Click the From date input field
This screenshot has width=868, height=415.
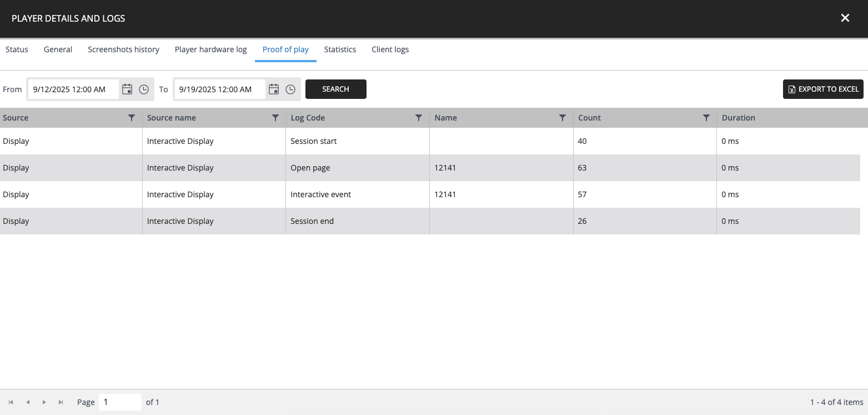point(73,89)
